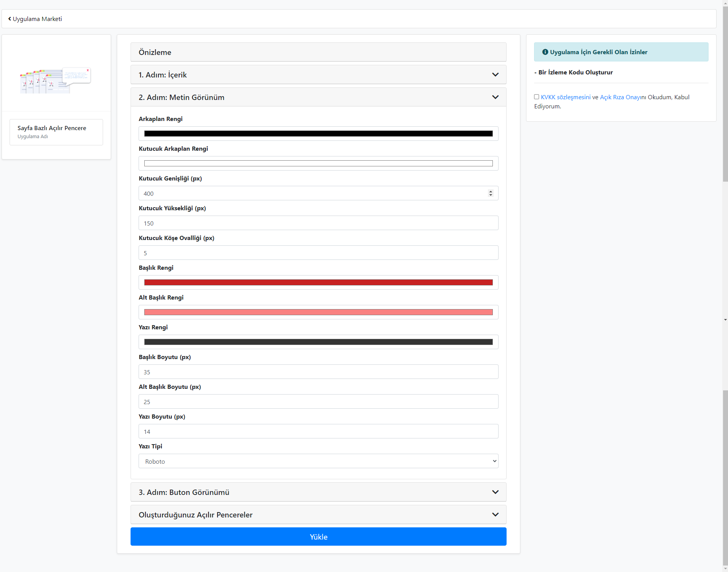Expand the Oluşturduğunuz Açılır Pencereler section
The width and height of the screenshot is (728, 572).
(x=318, y=514)
